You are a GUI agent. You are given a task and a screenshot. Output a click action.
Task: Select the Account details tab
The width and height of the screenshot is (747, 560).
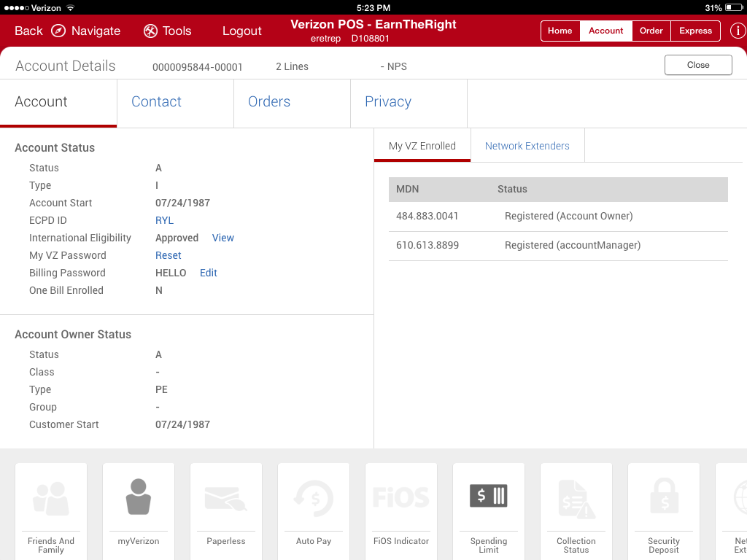pos(58,102)
